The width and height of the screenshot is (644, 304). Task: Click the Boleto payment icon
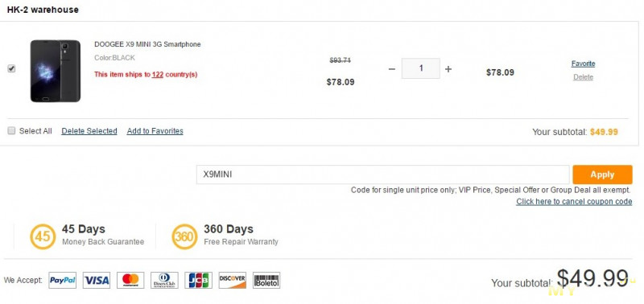[266, 280]
